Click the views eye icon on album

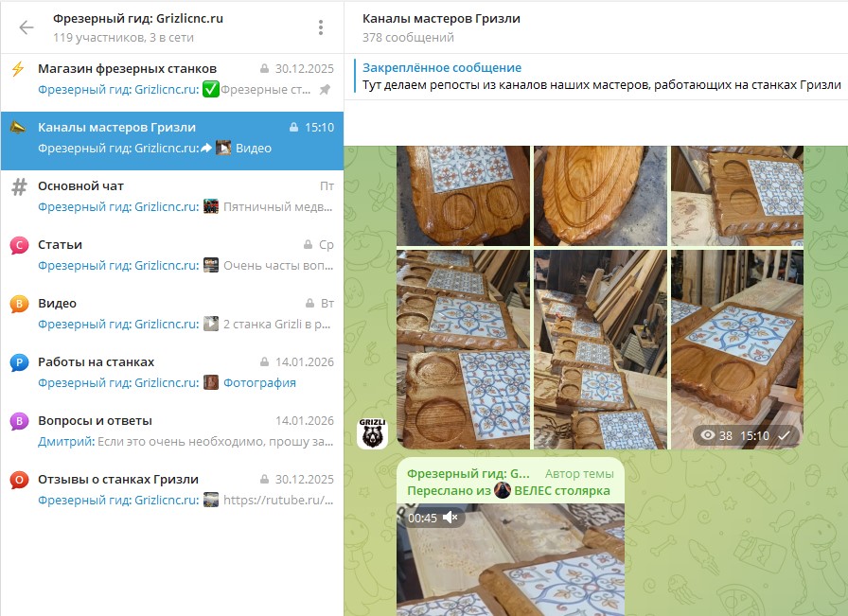[707, 435]
